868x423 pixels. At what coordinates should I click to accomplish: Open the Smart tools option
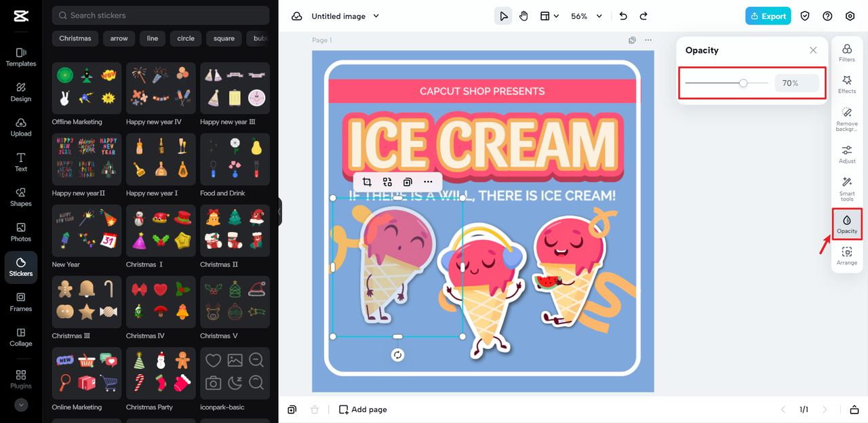pos(847,189)
